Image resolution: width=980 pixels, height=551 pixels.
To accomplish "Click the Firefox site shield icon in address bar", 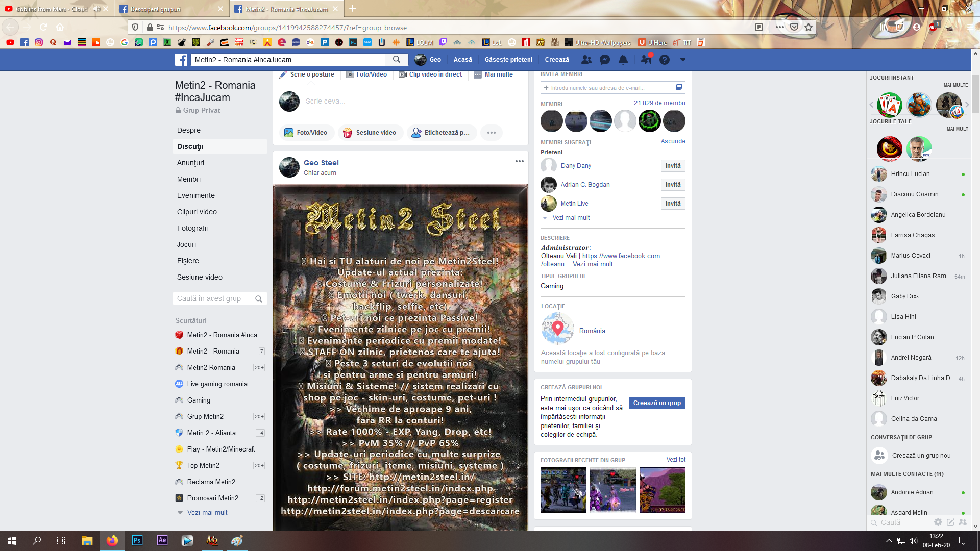I will pyautogui.click(x=135, y=27).
